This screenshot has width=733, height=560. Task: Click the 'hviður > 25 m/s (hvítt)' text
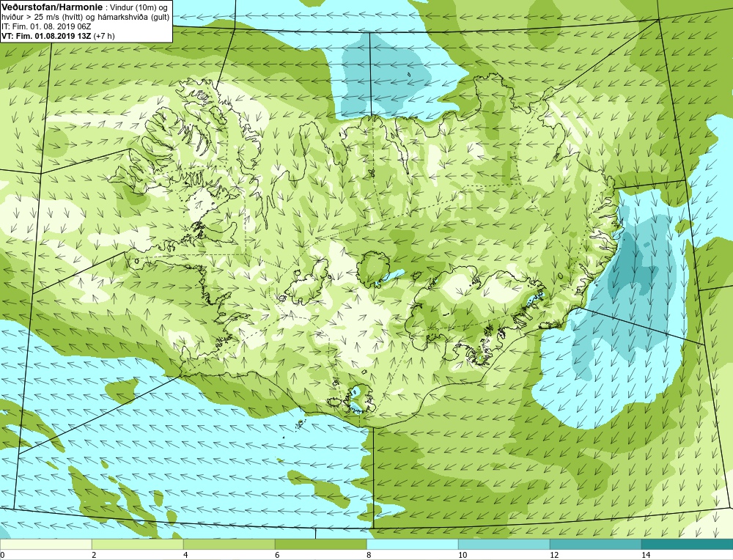coord(42,18)
